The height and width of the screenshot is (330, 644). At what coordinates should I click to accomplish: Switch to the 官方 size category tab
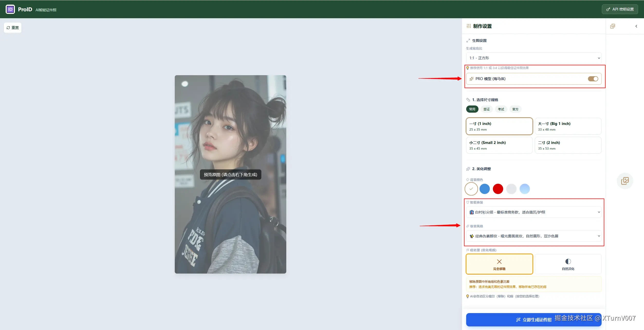(515, 109)
